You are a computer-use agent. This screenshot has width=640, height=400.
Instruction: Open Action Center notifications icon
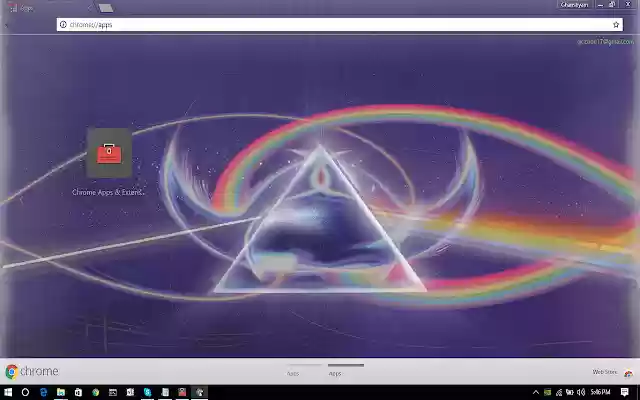click(624, 393)
